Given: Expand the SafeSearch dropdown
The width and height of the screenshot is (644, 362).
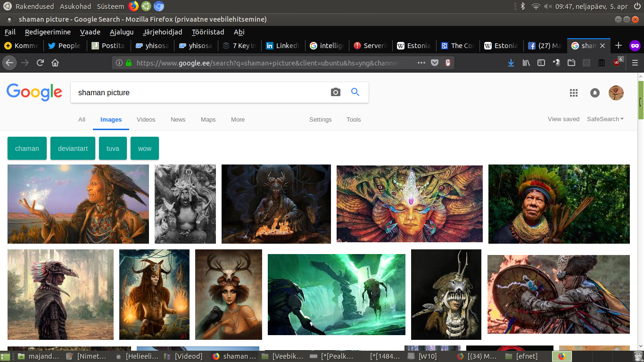Looking at the screenshot, I should tap(605, 119).
